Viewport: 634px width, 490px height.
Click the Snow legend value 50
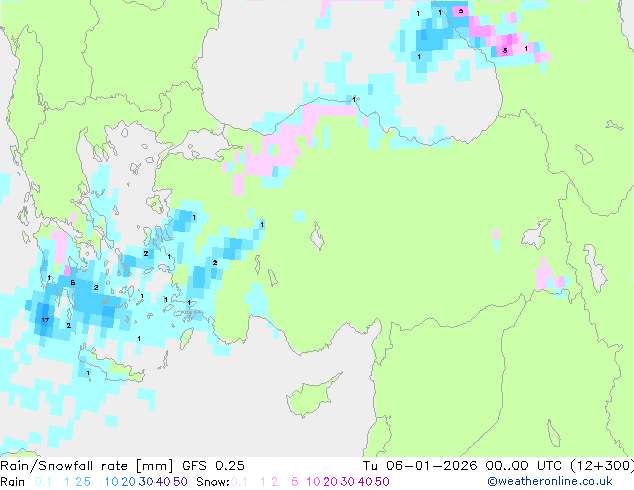[382, 482]
